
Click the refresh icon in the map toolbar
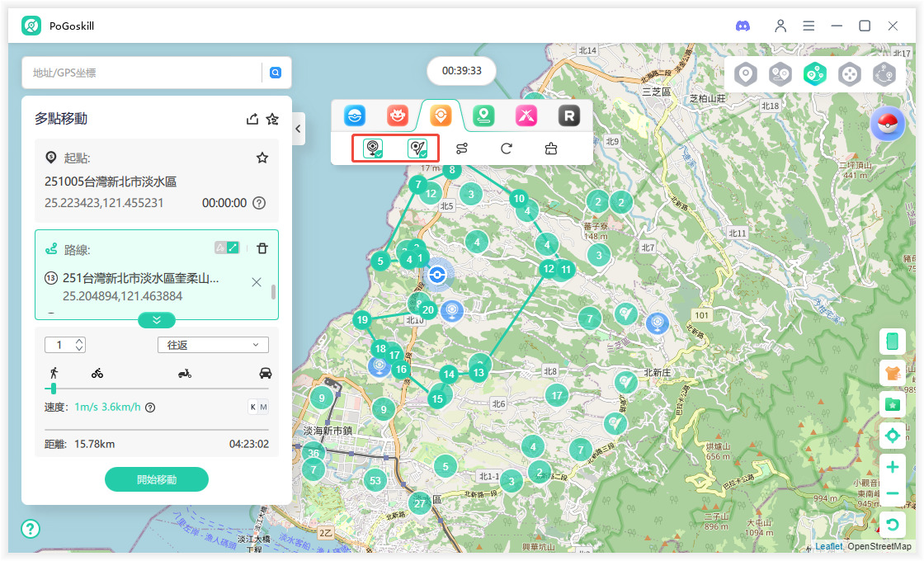[x=507, y=148]
